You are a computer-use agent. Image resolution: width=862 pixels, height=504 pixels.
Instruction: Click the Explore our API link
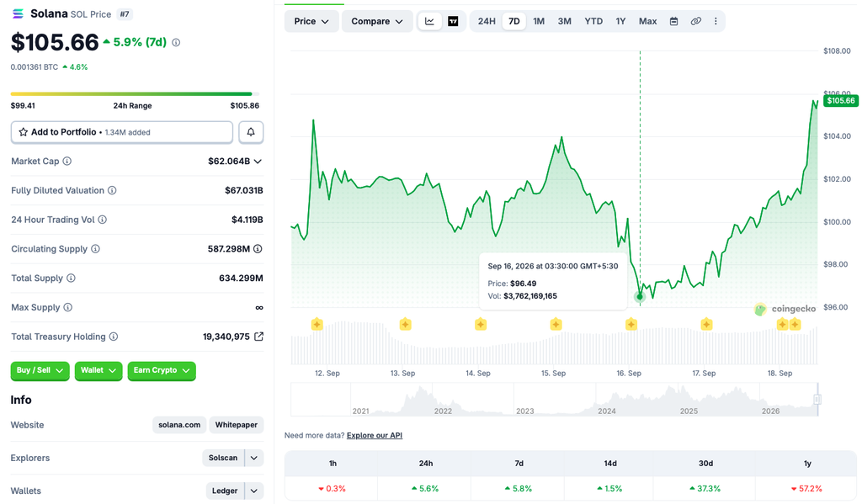pos(375,435)
